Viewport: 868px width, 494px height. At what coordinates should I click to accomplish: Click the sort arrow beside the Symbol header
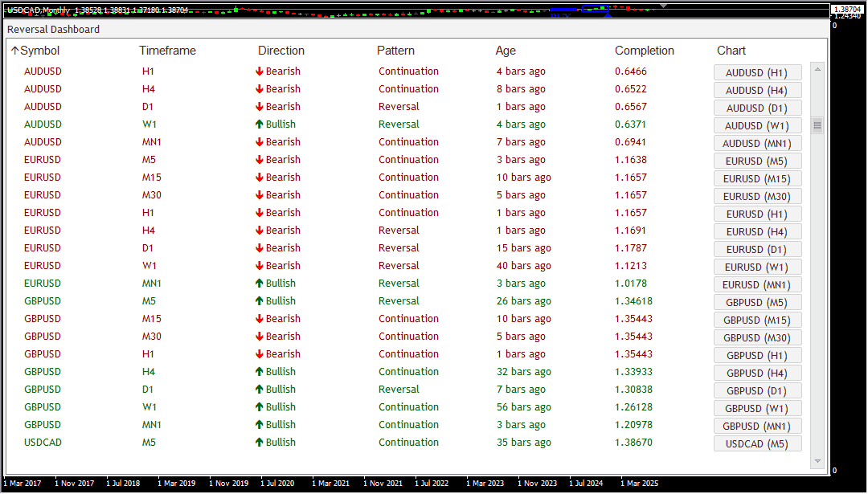[15, 51]
